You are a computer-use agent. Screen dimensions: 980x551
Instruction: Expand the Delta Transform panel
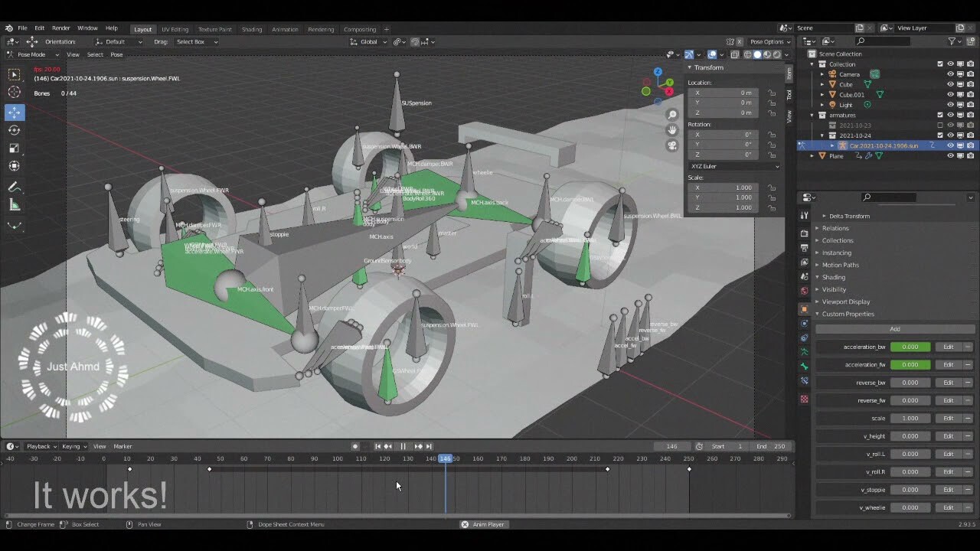click(x=850, y=215)
